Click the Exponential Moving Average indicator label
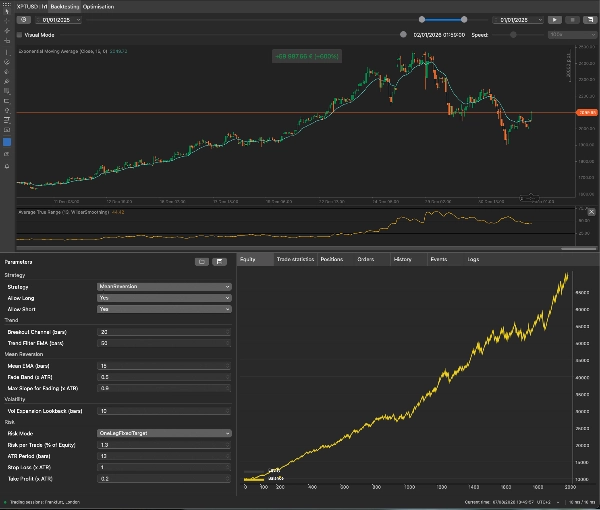 tap(73, 51)
